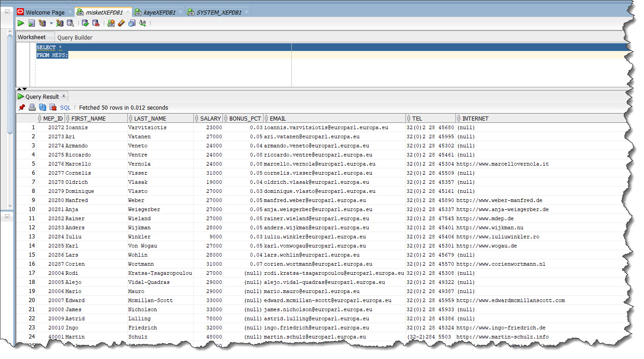The image size is (644, 359).
Task: Close the misketXEPDB1 tab
Action: (128, 12)
